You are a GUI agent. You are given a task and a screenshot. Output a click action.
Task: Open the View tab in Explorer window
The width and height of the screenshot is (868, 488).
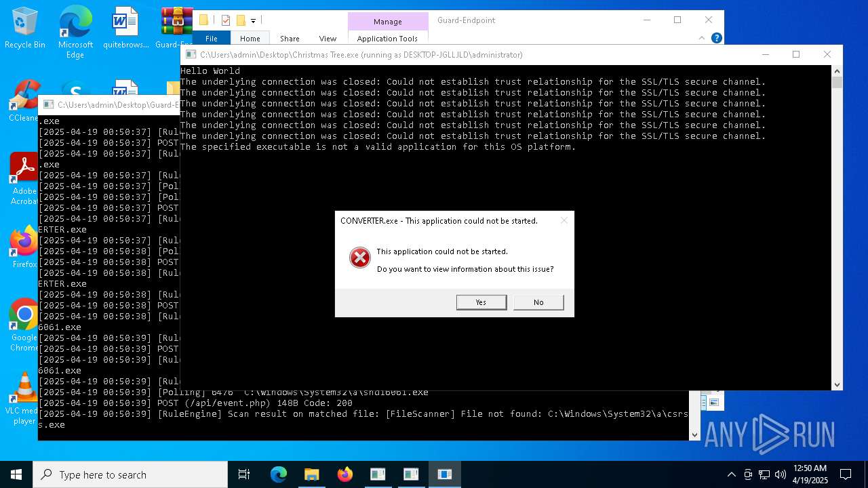pyautogui.click(x=328, y=39)
